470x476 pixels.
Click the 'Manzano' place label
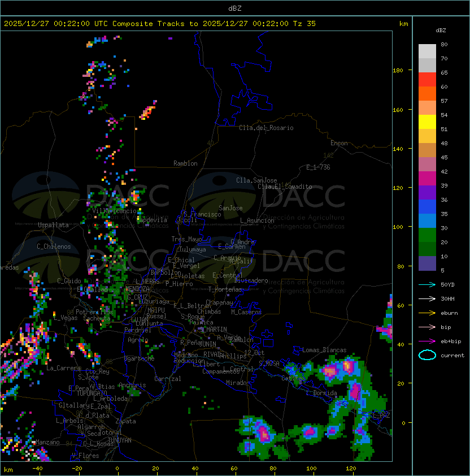click(47, 442)
